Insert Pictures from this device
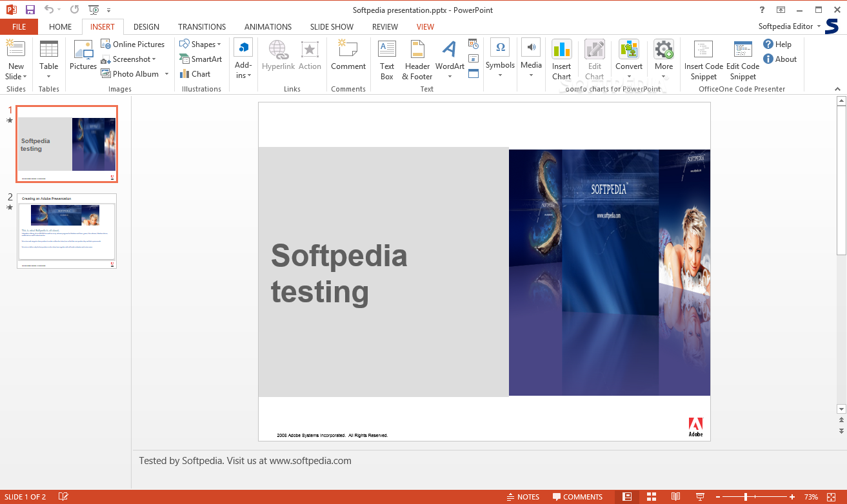Screen dimensions: 847x504 click(x=83, y=55)
